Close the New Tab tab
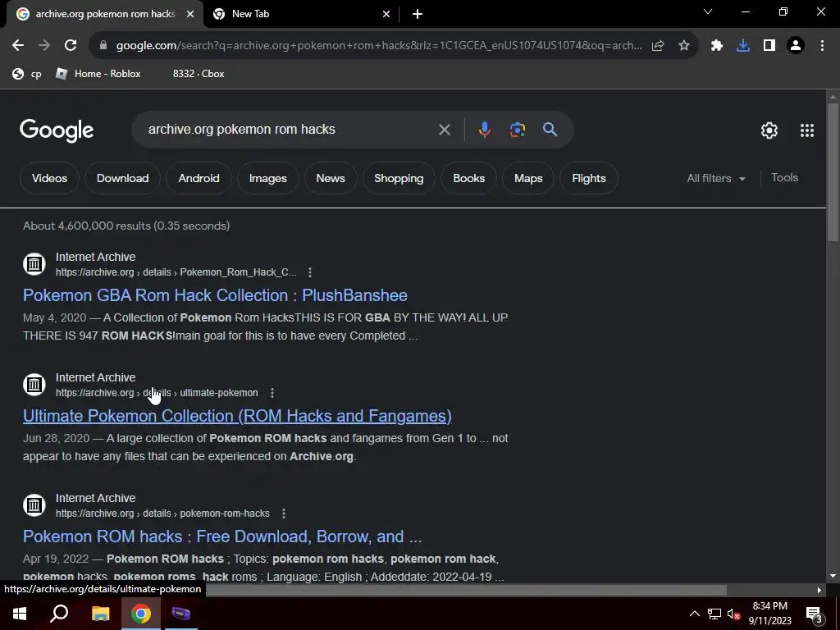This screenshot has width=840, height=630. coord(386,14)
